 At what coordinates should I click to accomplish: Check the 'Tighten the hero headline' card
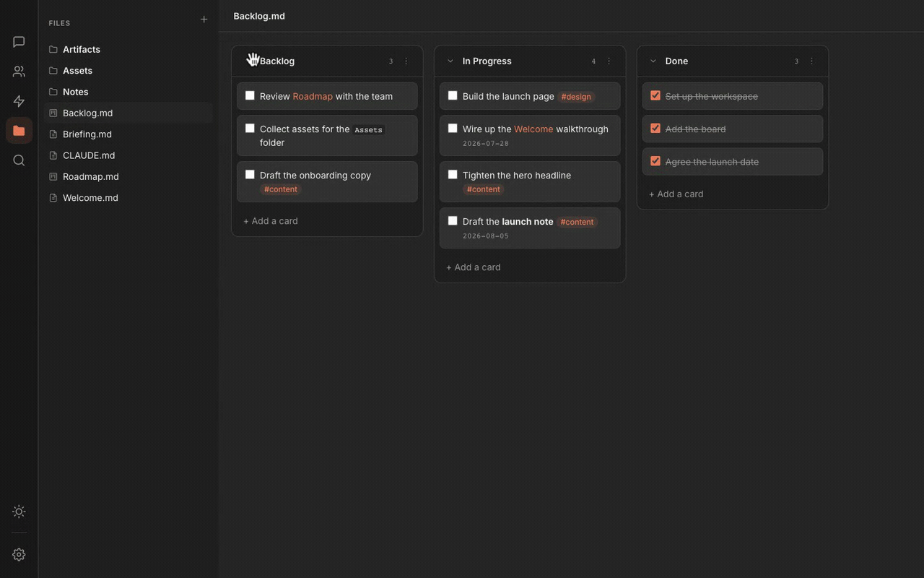(453, 175)
